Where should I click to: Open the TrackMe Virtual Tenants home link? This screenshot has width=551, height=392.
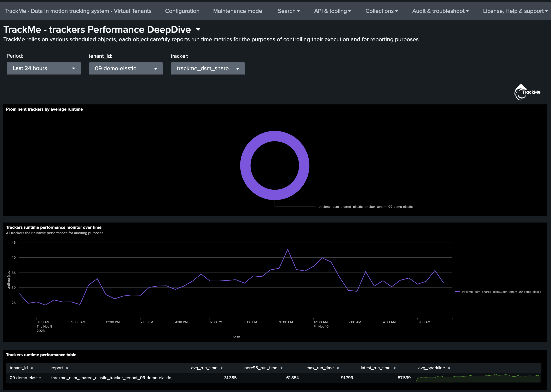click(78, 11)
